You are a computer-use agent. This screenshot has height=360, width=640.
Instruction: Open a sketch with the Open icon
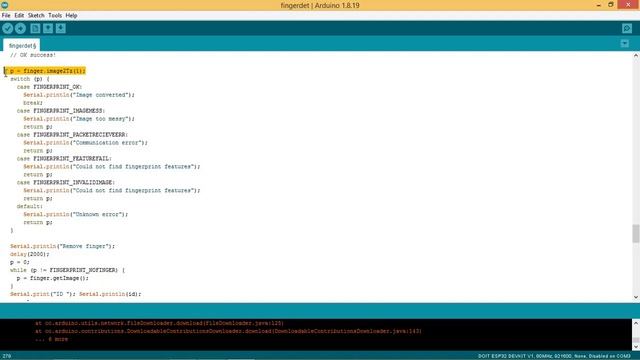coord(48,28)
